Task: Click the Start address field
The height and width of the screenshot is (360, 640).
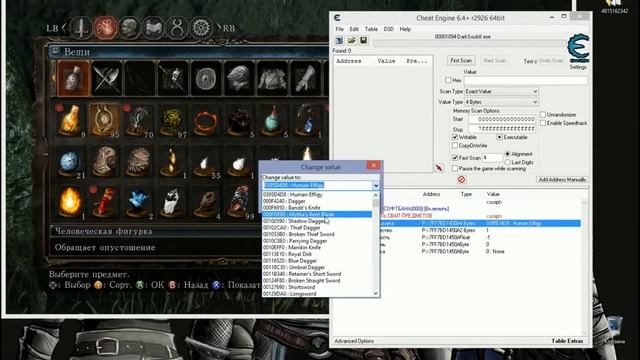Action: click(502, 119)
